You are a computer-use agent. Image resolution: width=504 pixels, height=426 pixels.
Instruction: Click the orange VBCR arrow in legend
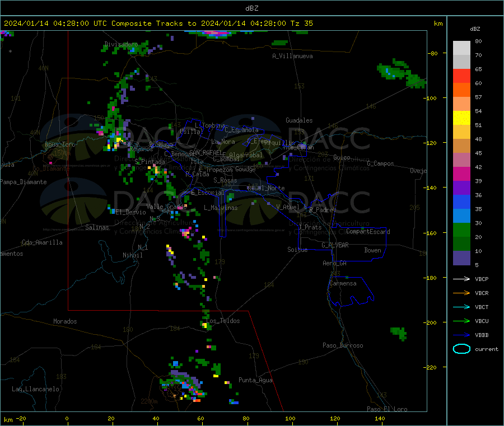(461, 293)
